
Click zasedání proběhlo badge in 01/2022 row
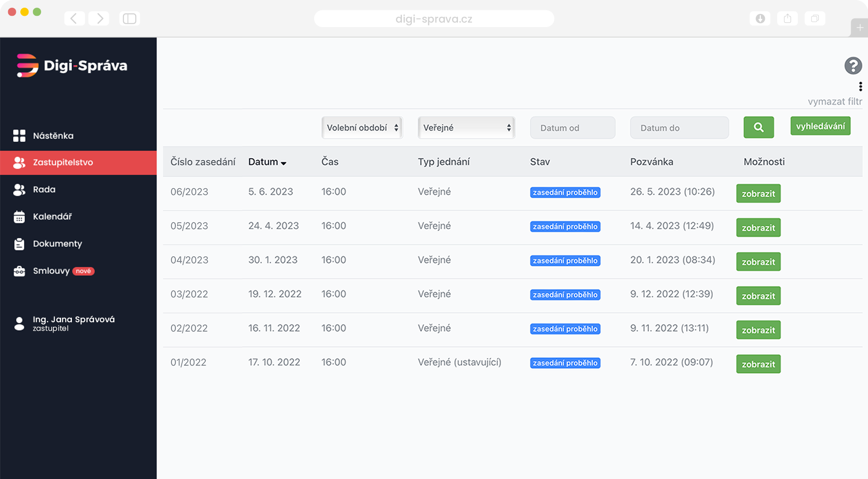[x=565, y=363]
